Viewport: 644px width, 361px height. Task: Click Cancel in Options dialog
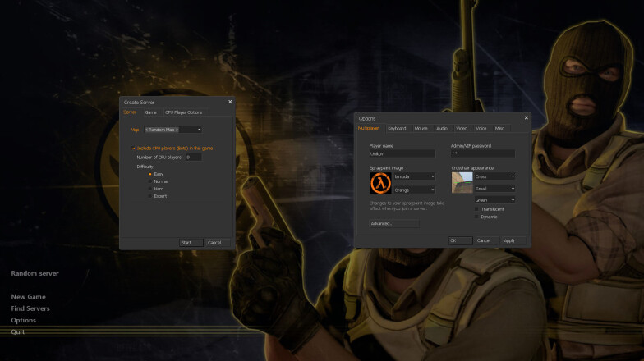click(486, 241)
